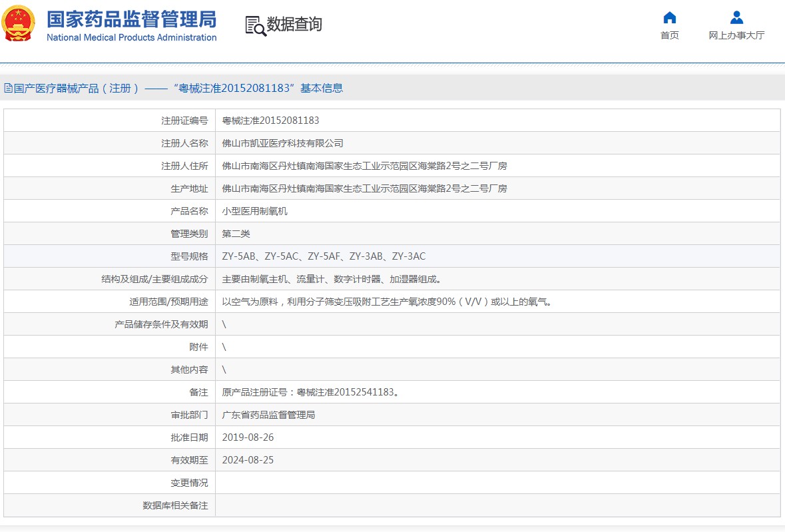The width and height of the screenshot is (785, 532).
Task: Select the 生产地址 label
Action: tap(188, 188)
